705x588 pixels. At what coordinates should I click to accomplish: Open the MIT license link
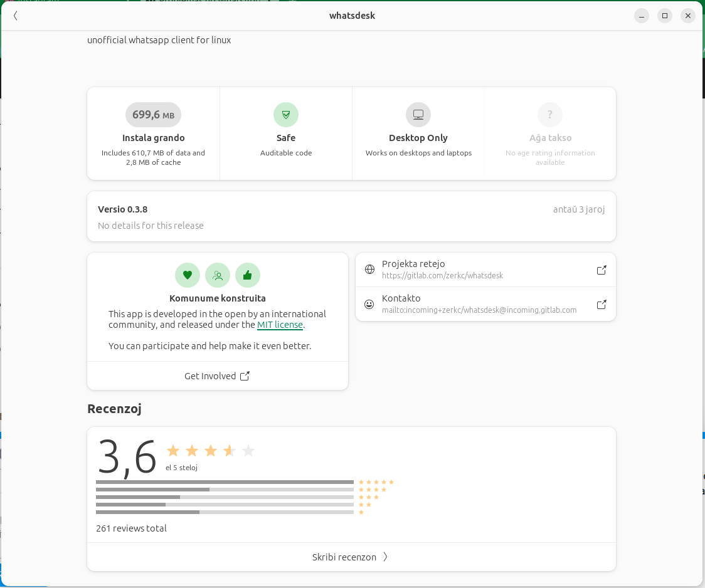point(280,325)
